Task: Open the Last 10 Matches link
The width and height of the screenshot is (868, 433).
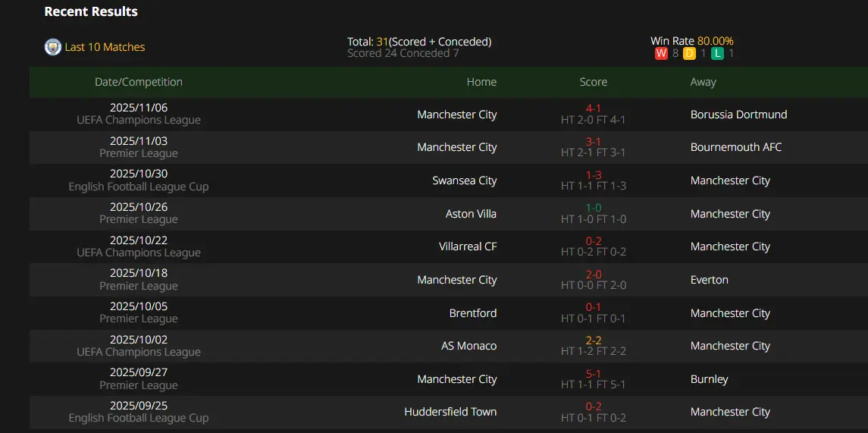Action: [105, 47]
